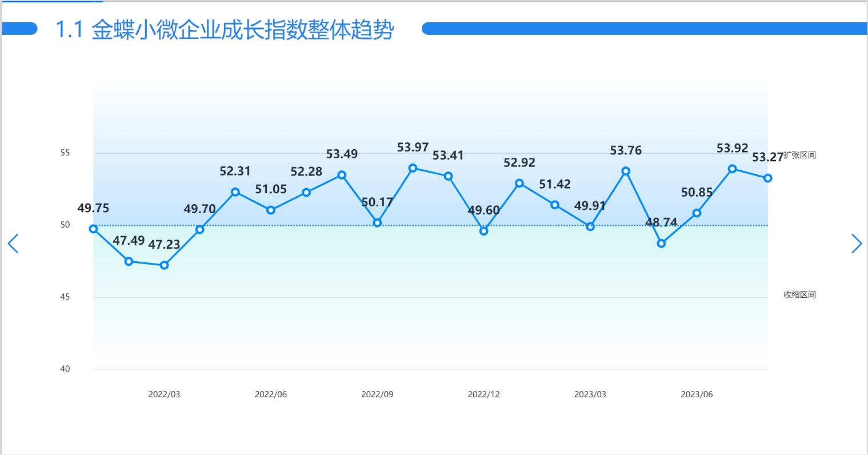Select the 49.75 data point marker
The width and height of the screenshot is (868, 455).
(93, 229)
